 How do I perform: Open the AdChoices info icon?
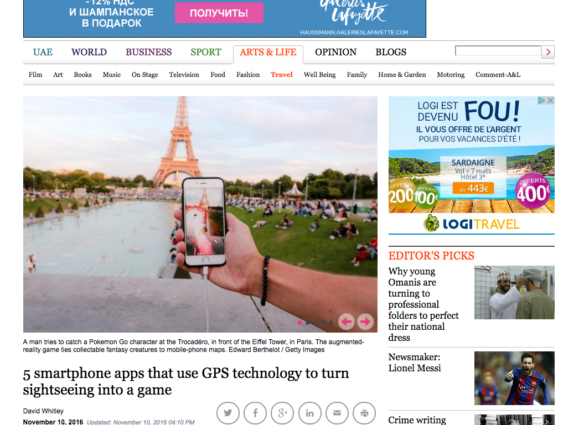[x=542, y=101]
